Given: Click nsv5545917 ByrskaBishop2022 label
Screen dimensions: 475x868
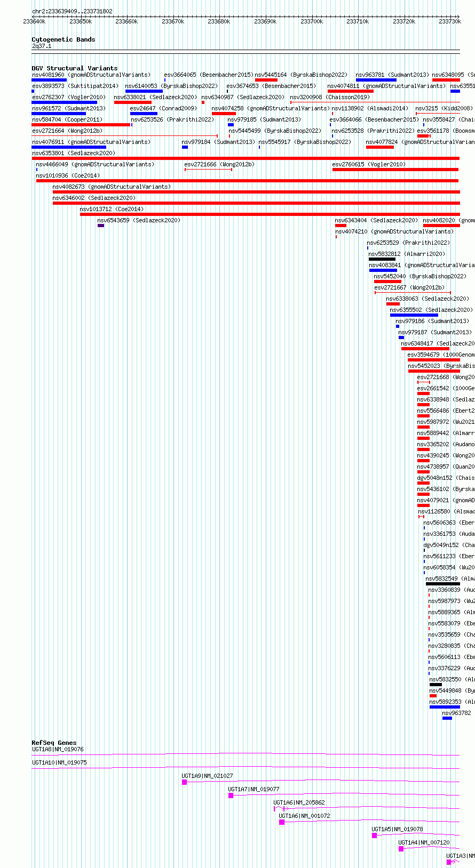Looking at the screenshot, I should click(305, 142).
